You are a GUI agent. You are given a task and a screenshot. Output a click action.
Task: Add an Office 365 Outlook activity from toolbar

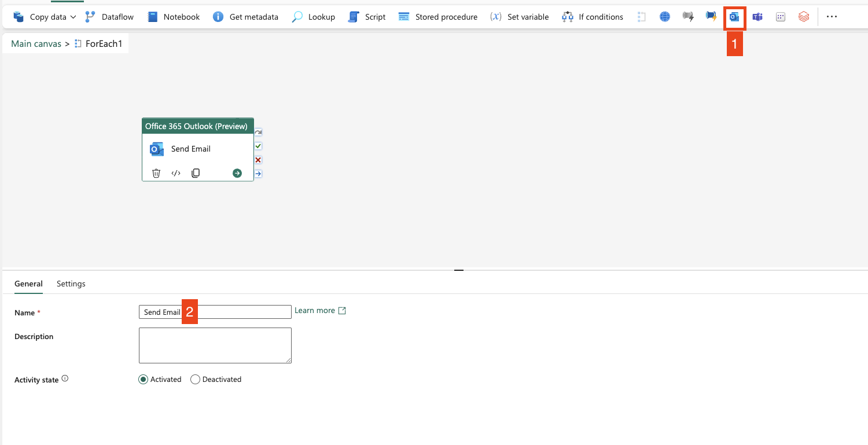[734, 17]
